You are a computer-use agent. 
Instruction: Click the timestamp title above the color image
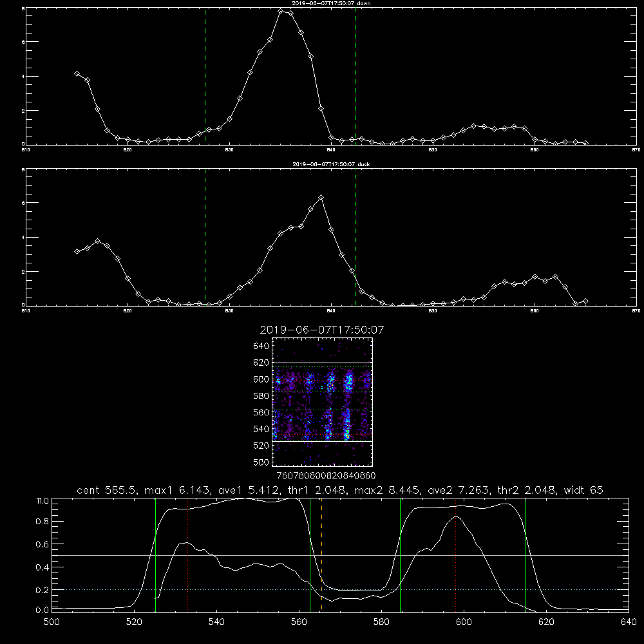[x=322, y=330]
